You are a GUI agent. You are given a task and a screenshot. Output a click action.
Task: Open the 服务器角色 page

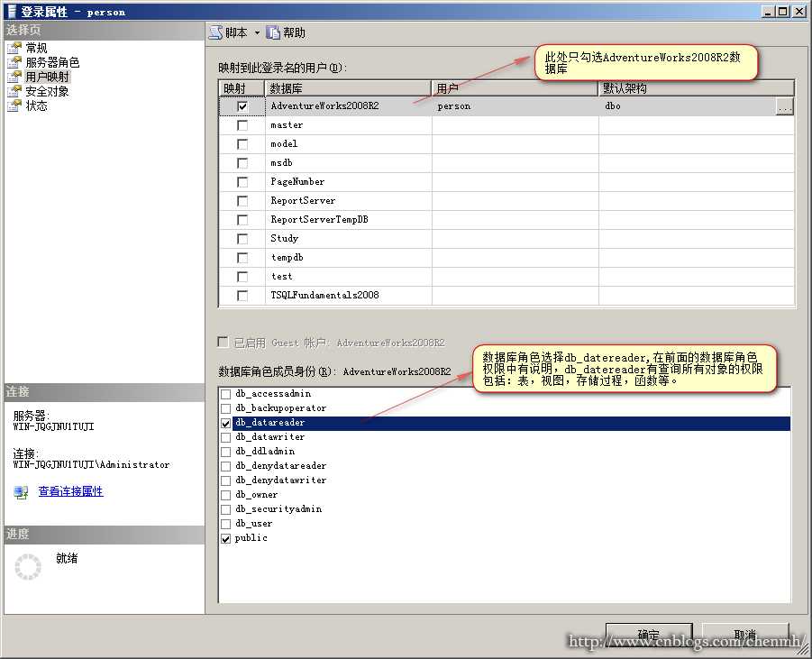[52, 63]
